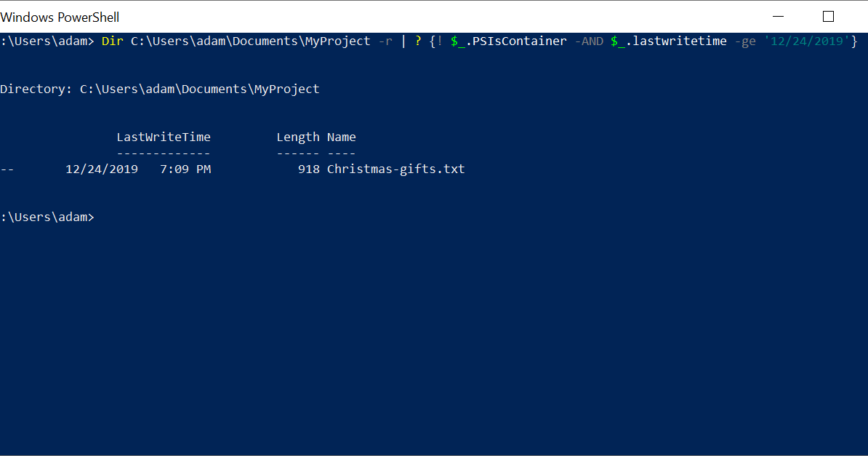Screen dimensions: 868x456
Task: Click the lastwritetime property text
Action: pos(680,41)
